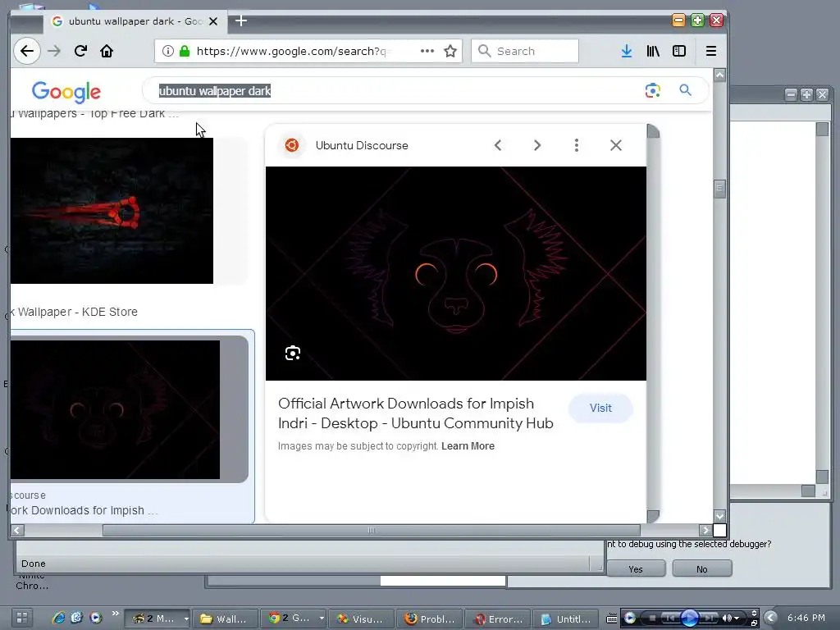
Task: Select the dark Impish Indri result thumbnail
Action: point(115,409)
